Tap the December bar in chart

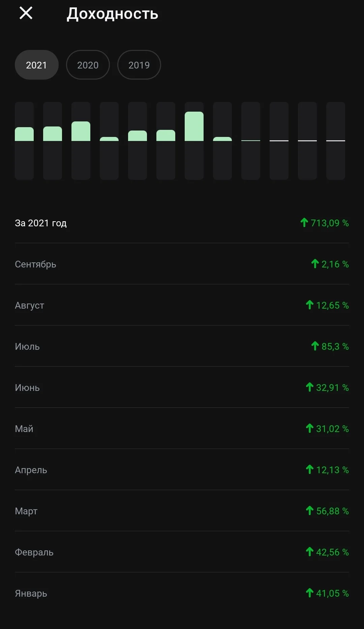pyautogui.click(x=336, y=141)
